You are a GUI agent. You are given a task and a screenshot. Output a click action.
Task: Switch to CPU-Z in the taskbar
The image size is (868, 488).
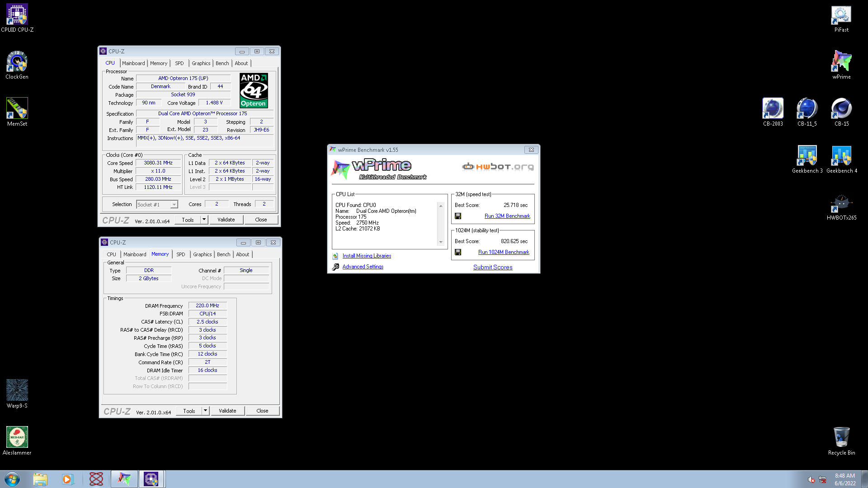pyautogui.click(x=151, y=479)
